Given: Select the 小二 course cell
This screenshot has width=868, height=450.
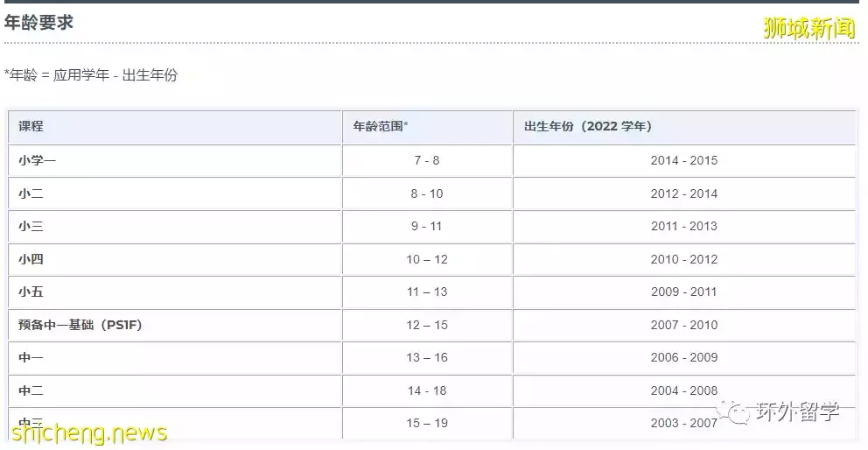Looking at the screenshot, I should [x=31, y=193].
